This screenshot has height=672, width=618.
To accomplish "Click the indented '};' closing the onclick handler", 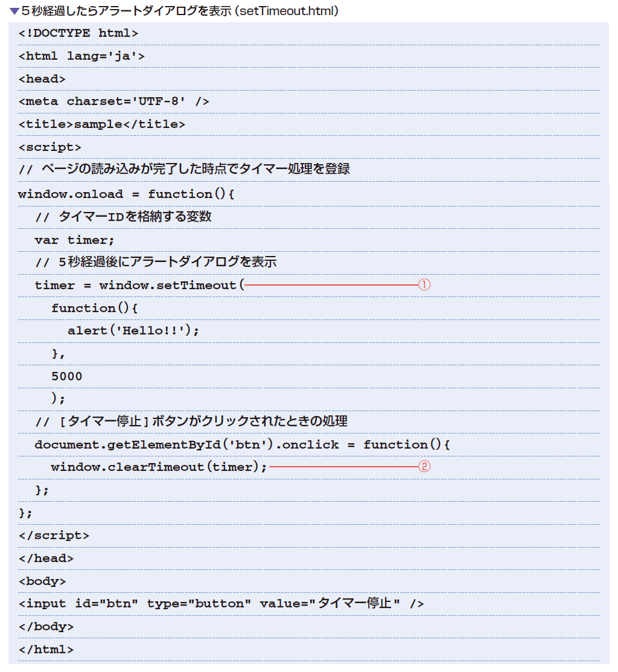I will (42, 490).
